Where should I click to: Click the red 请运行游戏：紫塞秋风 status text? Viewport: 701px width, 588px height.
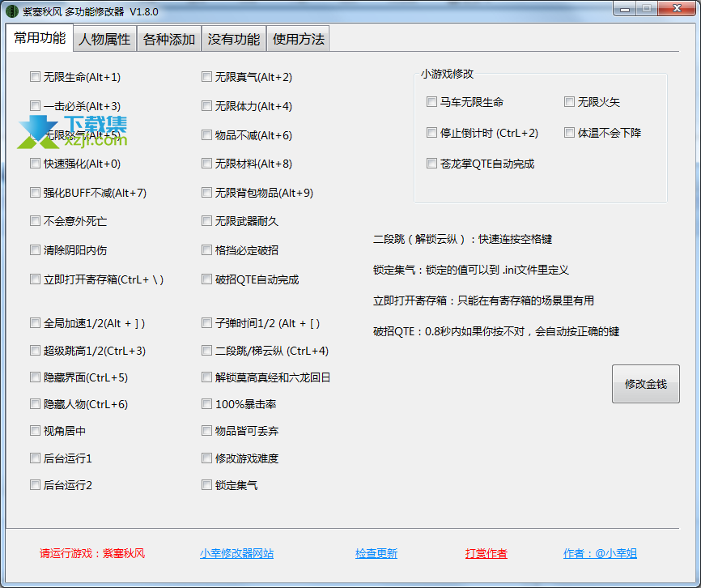point(92,553)
